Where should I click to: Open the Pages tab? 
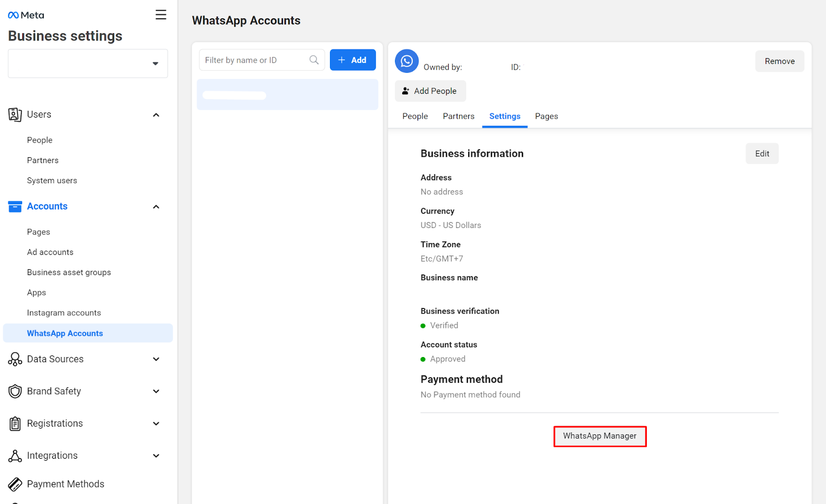coord(547,116)
